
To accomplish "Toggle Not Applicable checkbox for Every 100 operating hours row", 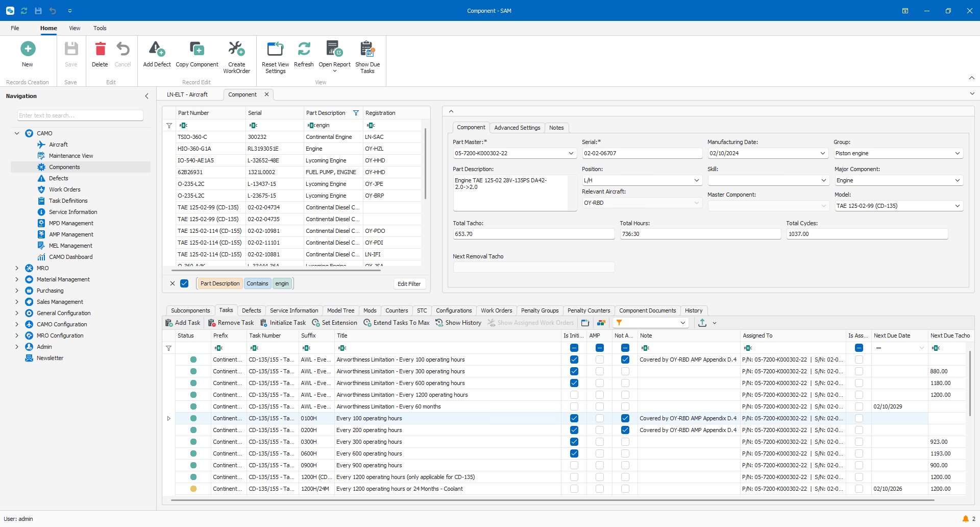I will (625, 418).
